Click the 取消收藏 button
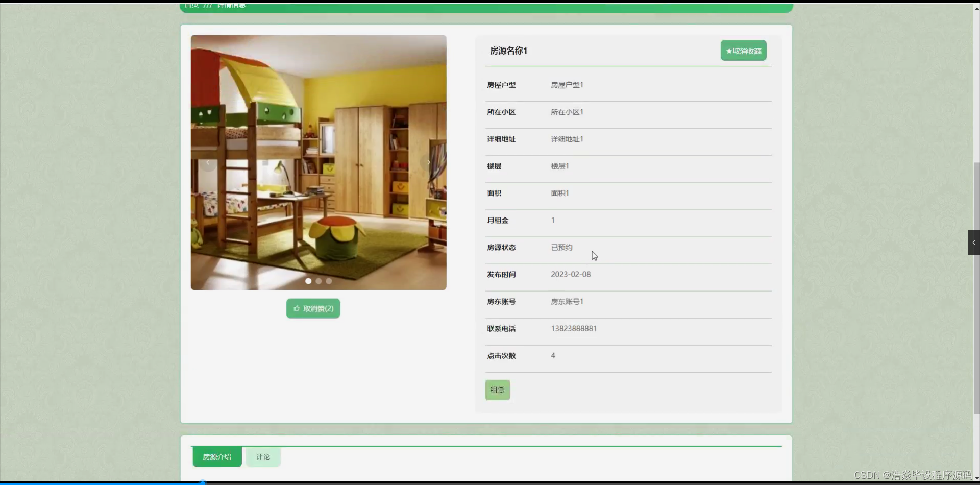980x485 pixels. [743, 50]
